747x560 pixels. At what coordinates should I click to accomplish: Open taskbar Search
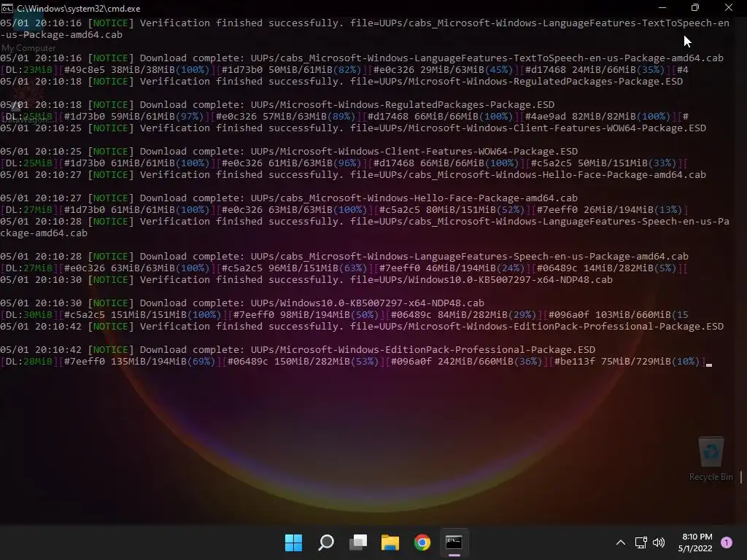[326, 542]
